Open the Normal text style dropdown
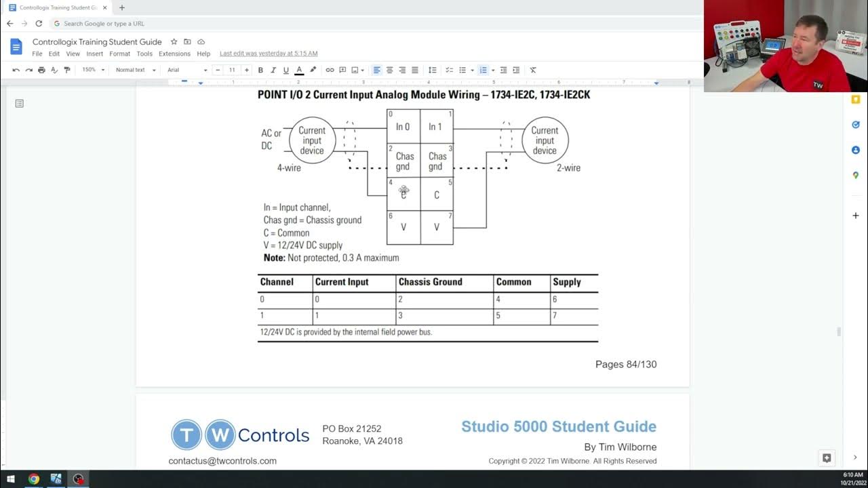868x488 pixels. pyautogui.click(x=136, y=70)
